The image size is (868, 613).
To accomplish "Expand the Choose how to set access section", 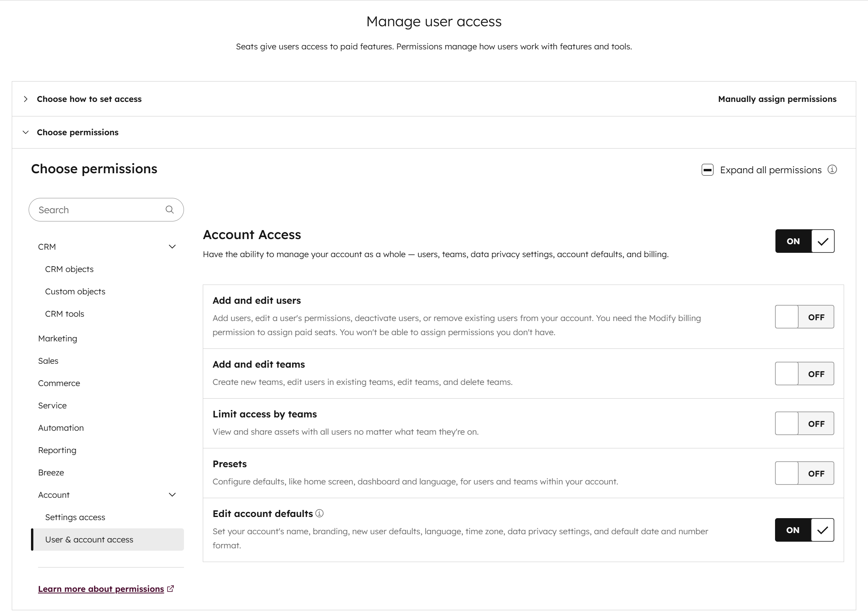I will pyautogui.click(x=26, y=99).
